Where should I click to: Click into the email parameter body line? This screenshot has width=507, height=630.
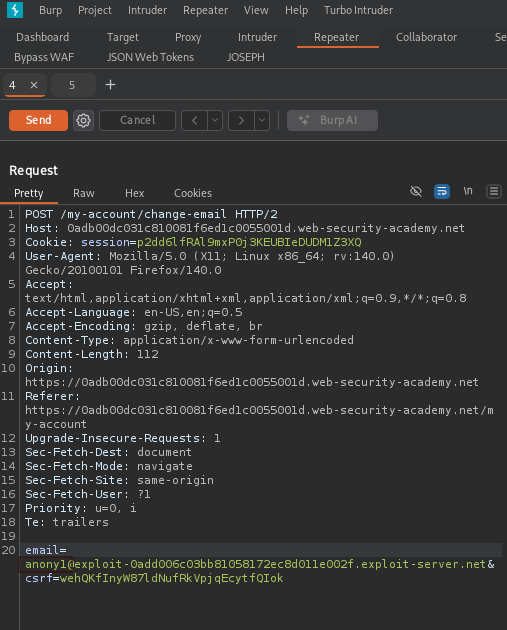(260, 564)
